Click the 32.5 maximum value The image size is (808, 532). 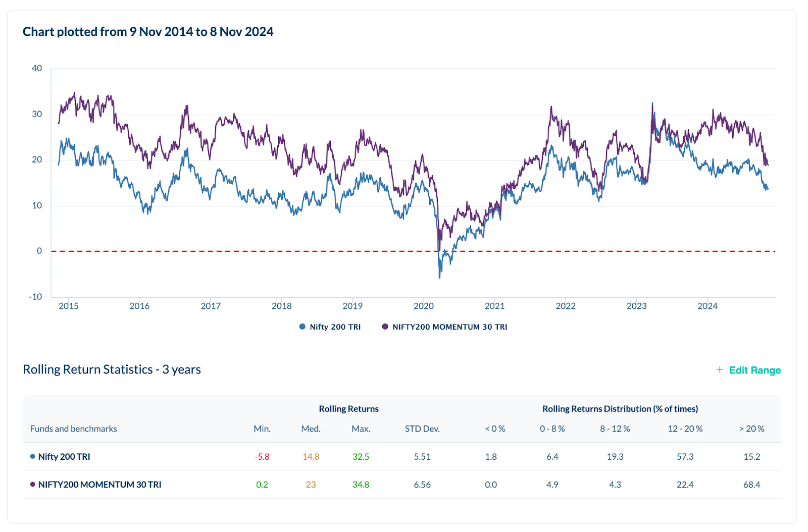pos(361,457)
